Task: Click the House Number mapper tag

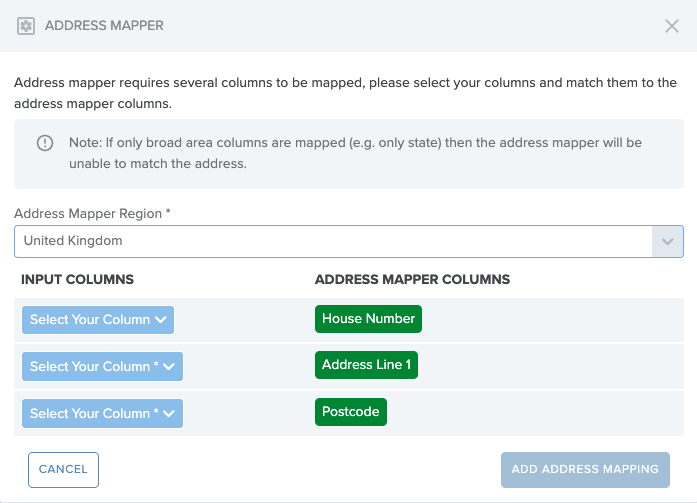Action: 368,319
